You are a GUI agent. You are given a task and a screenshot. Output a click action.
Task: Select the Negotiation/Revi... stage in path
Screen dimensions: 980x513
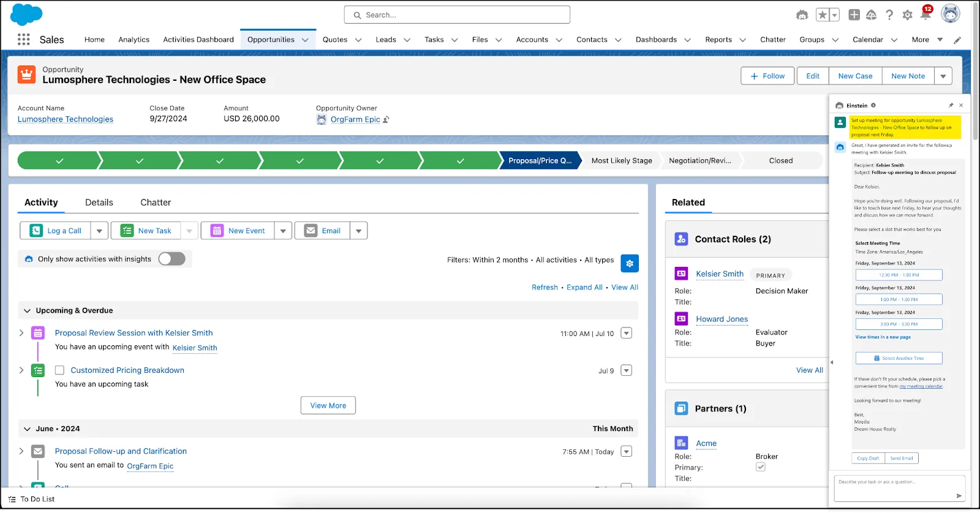[700, 160]
